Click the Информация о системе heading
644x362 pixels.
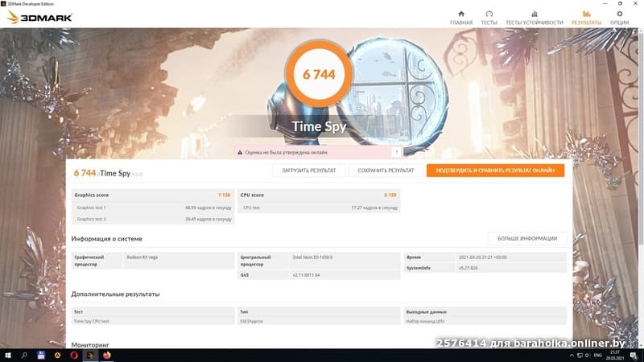[107, 239]
